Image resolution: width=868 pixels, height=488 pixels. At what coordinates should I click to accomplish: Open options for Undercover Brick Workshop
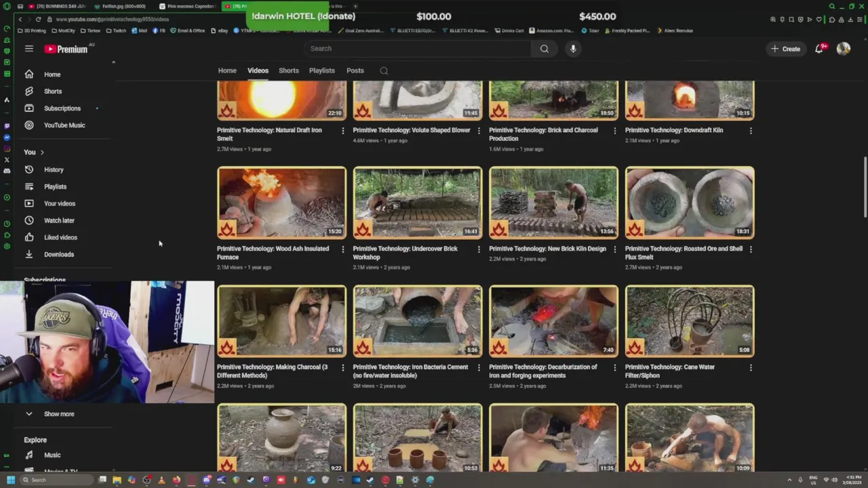pyautogui.click(x=479, y=249)
